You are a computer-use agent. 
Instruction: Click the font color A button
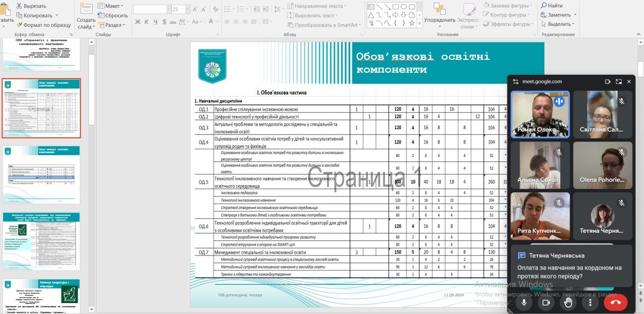tap(211, 22)
